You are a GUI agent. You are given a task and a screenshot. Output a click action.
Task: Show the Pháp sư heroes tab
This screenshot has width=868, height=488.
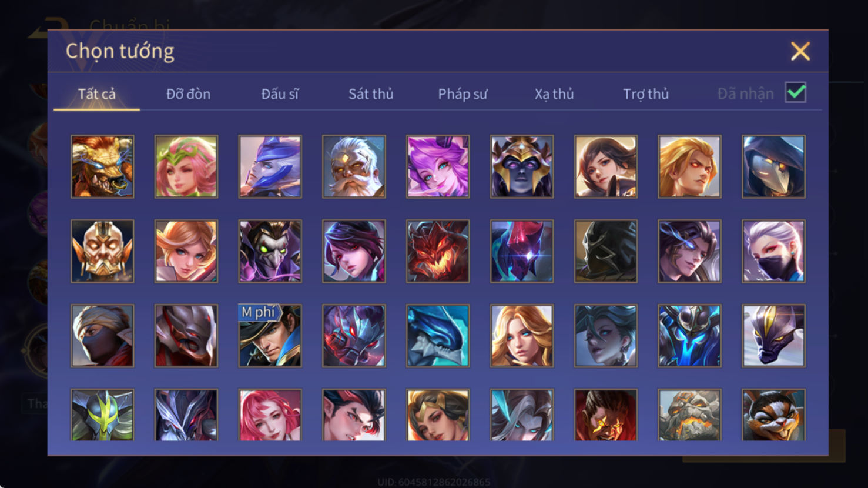[463, 94]
